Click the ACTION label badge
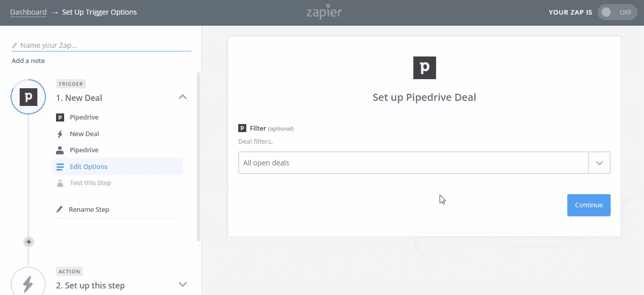Image resolution: width=644 pixels, height=295 pixels. coord(70,271)
